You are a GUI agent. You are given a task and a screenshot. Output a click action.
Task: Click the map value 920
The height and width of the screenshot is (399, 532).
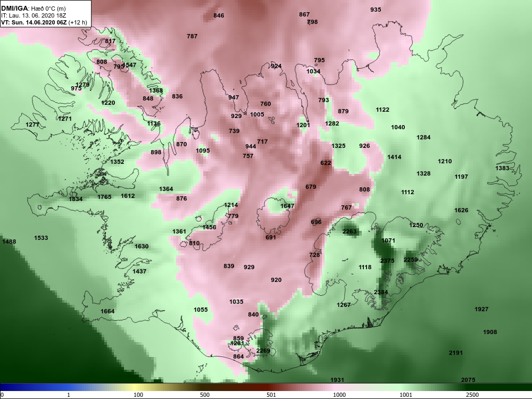pos(276,280)
